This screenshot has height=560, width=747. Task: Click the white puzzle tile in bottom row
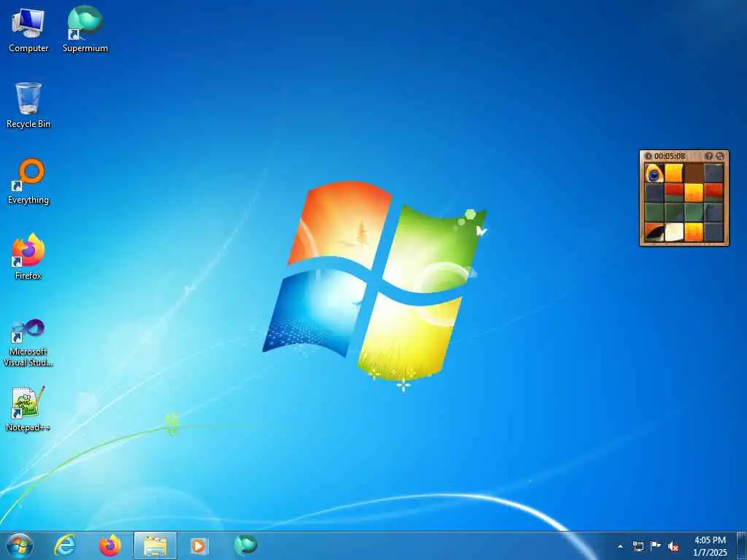click(674, 233)
